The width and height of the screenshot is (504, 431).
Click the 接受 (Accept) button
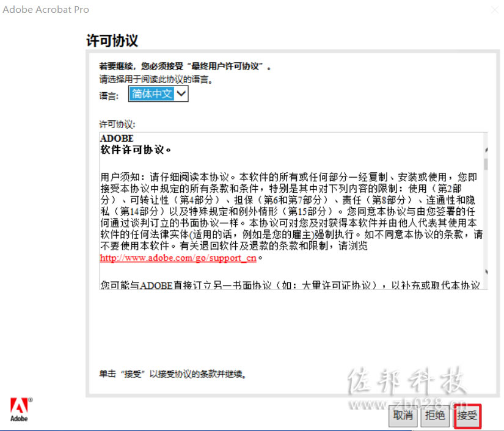tap(467, 416)
